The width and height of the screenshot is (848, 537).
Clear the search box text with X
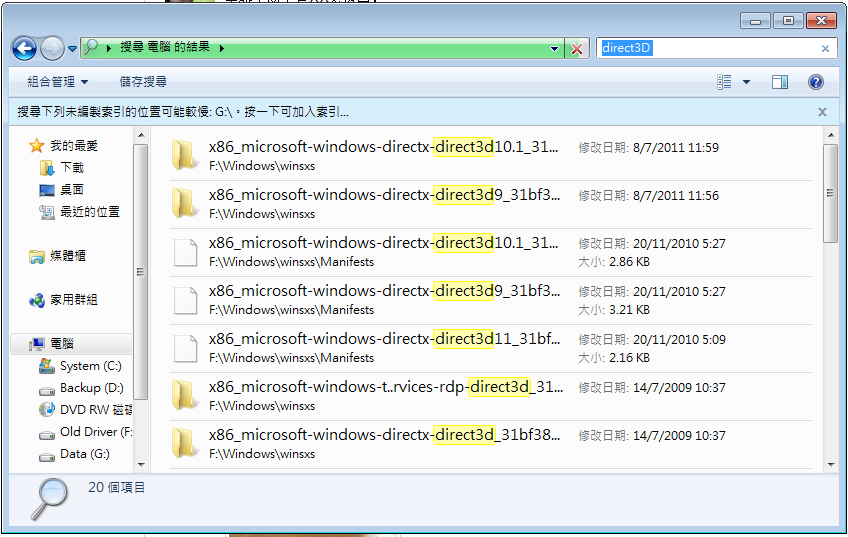coord(825,49)
